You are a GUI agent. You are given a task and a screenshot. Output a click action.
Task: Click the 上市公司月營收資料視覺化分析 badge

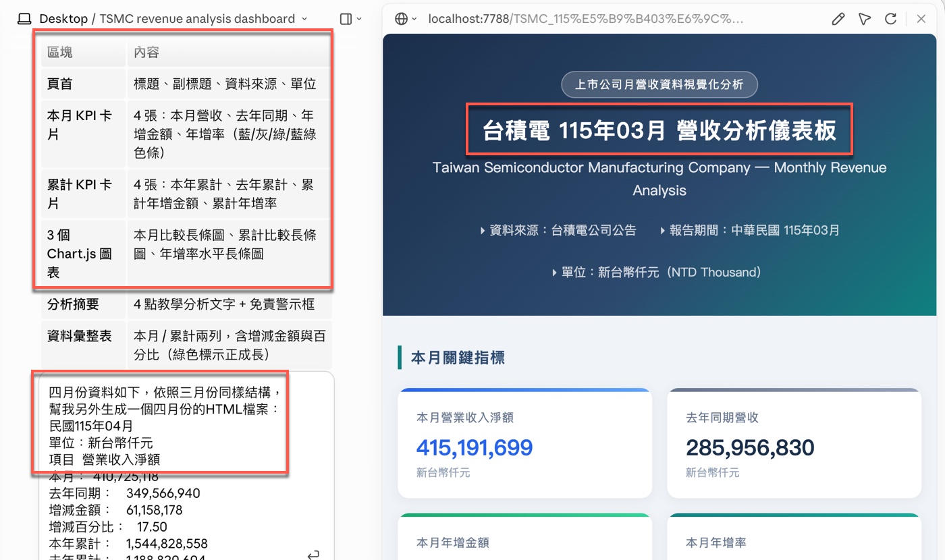659,85
